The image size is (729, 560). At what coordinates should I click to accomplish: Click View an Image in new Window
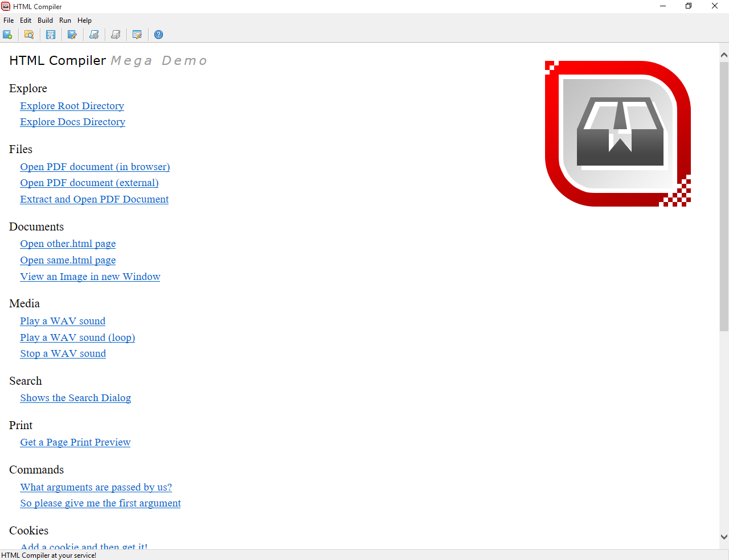coord(90,277)
